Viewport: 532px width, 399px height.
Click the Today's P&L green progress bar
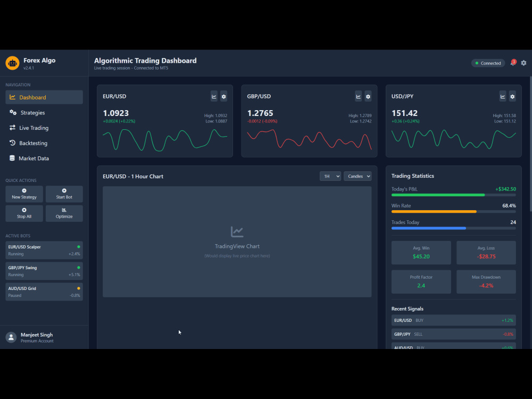[x=438, y=195]
